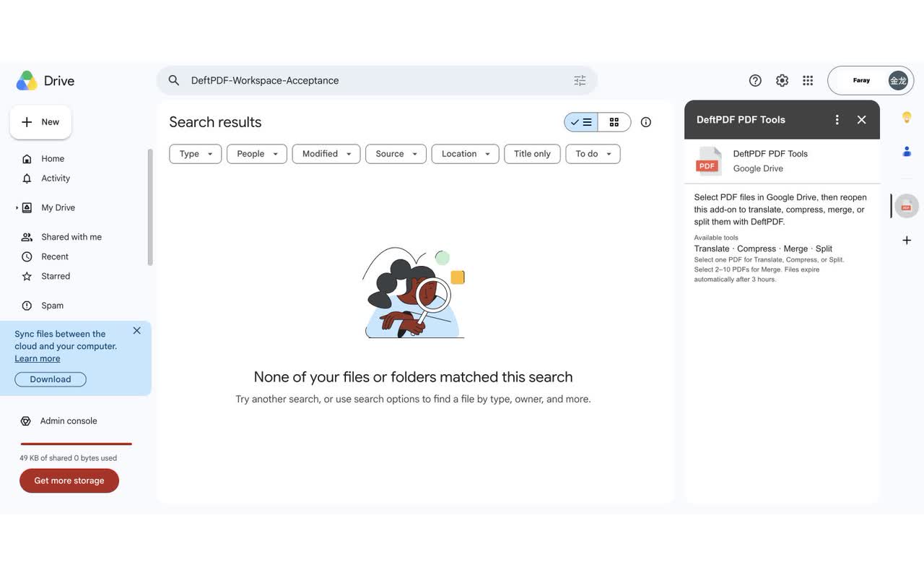Open the Faray account avatar
The image size is (924, 578).
pos(898,80)
